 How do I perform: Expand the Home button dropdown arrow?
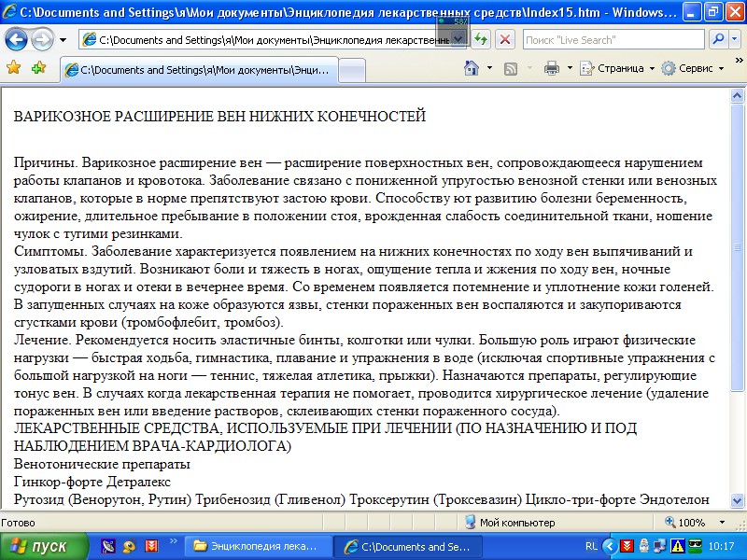pos(489,68)
